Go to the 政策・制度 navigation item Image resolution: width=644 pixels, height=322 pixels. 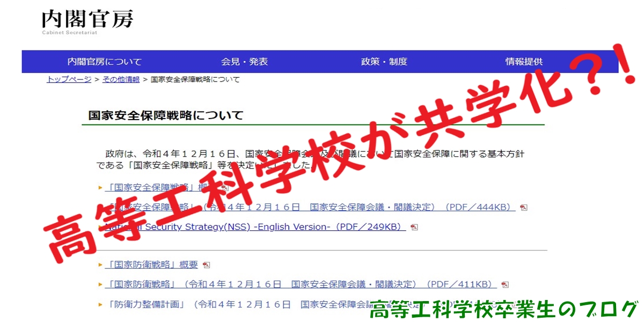pyautogui.click(x=384, y=62)
